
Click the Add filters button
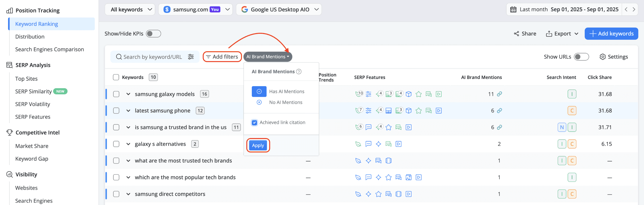(x=222, y=57)
